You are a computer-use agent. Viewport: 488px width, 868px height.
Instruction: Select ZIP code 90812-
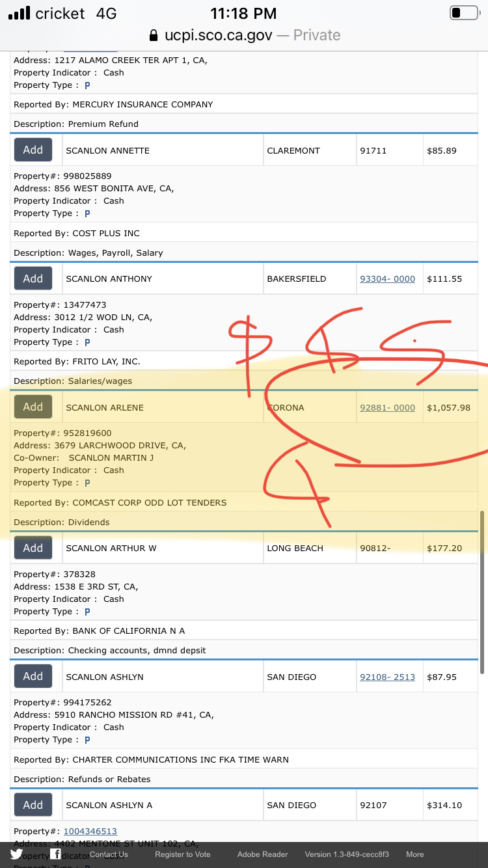pyautogui.click(x=375, y=548)
